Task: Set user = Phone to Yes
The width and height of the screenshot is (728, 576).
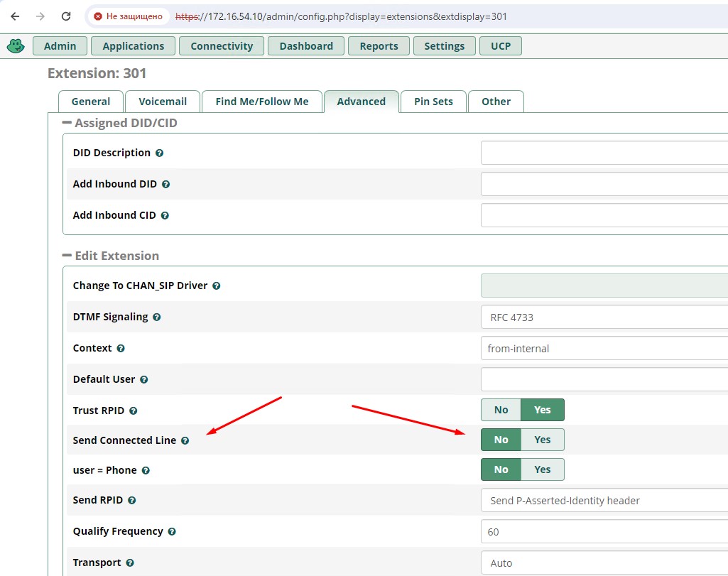Action: 542,469
